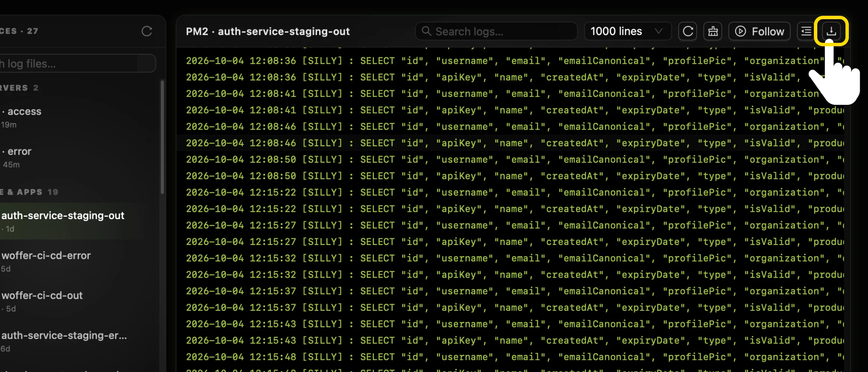Refresh the log viewer output
This screenshot has width=868, height=372.
tap(688, 31)
